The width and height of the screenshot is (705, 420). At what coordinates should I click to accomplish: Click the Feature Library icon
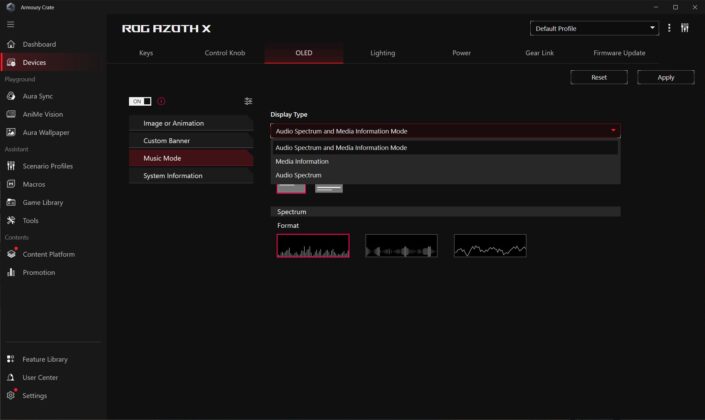click(x=11, y=359)
